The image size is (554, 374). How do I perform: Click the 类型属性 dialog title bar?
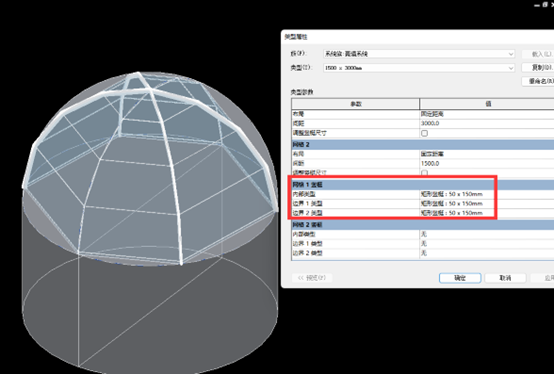coord(418,37)
